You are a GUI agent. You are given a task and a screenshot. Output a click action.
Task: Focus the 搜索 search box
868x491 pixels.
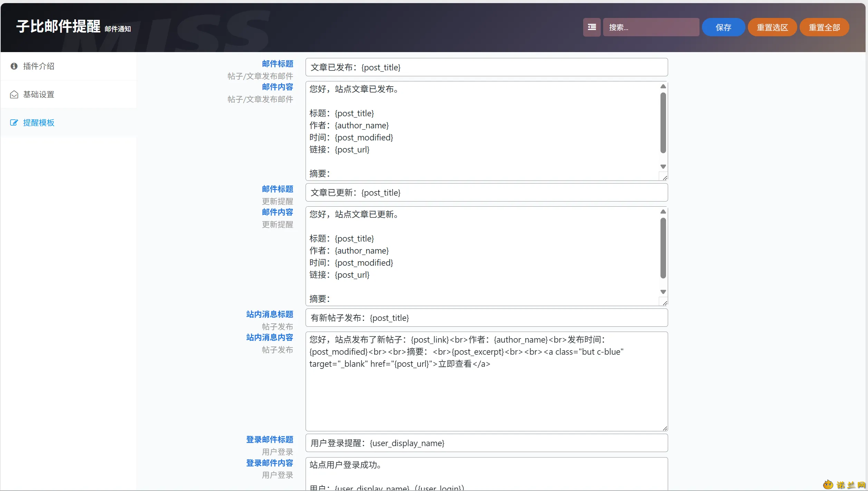[651, 27]
